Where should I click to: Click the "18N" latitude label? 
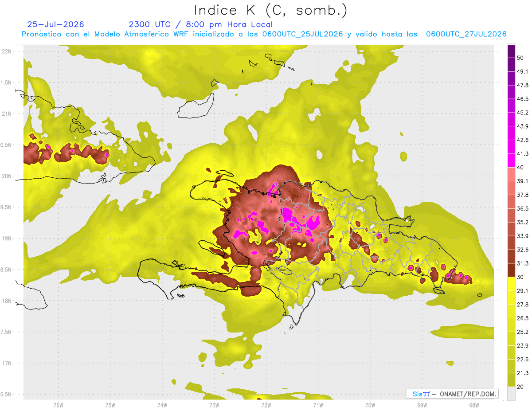7,301
